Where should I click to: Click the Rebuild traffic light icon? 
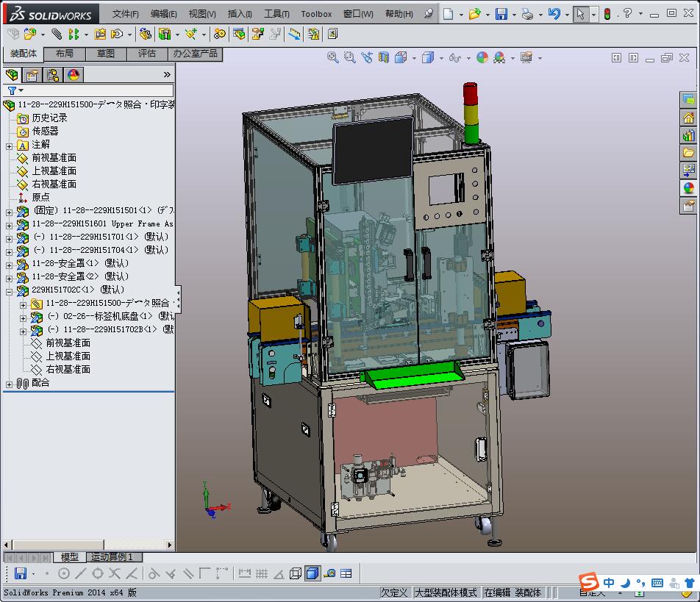(x=607, y=14)
